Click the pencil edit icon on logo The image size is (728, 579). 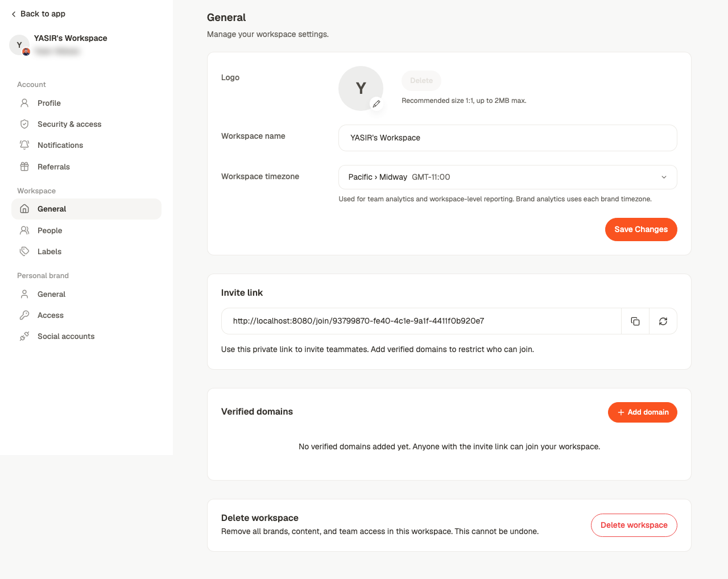(377, 104)
